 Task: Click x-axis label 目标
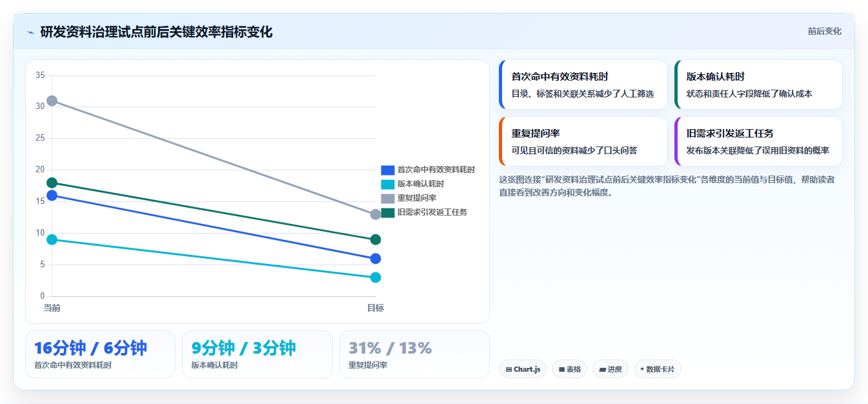point(376,308)
